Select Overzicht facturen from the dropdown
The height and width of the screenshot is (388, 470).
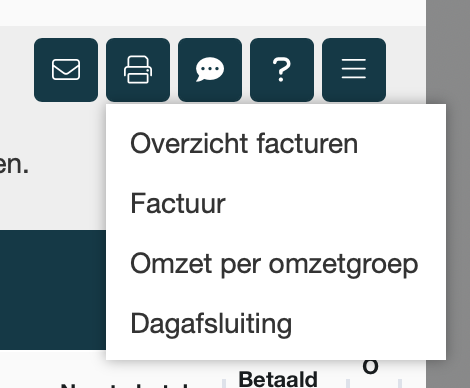tap(244, 144)
